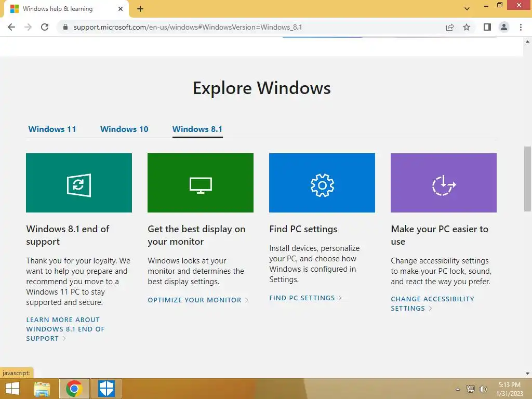Open the green monitor tile

point(200,183)
